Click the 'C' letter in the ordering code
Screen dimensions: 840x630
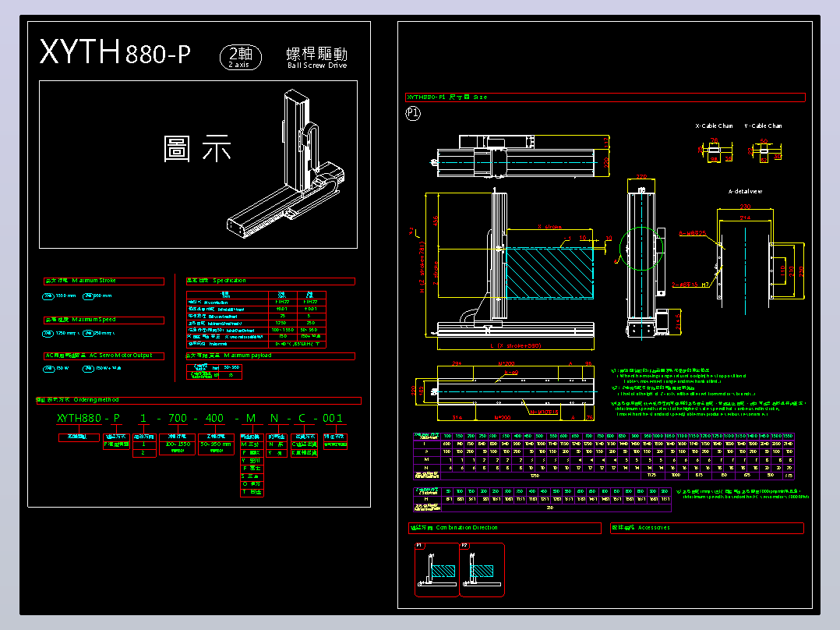click(x=302, y=418)
